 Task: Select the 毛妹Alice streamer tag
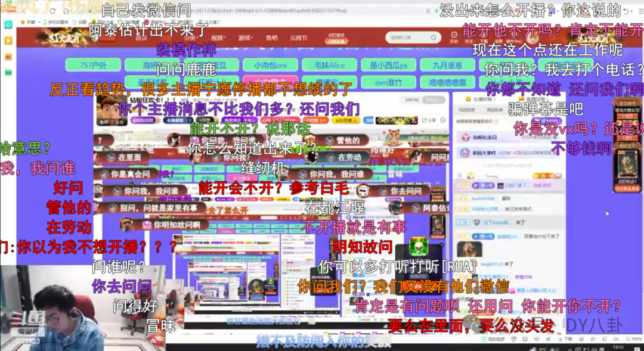[329, 65]
